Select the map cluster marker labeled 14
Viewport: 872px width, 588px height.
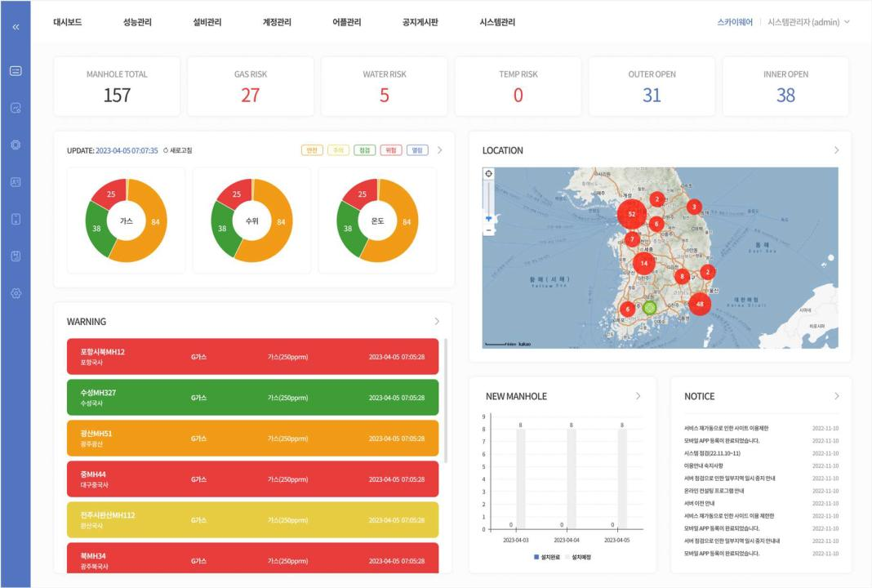(643, 263)
